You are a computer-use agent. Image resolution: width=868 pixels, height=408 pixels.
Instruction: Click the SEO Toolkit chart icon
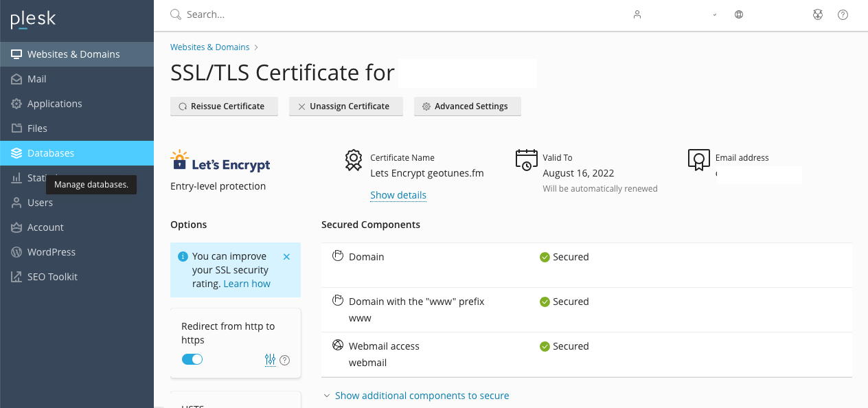pos(16,277)
